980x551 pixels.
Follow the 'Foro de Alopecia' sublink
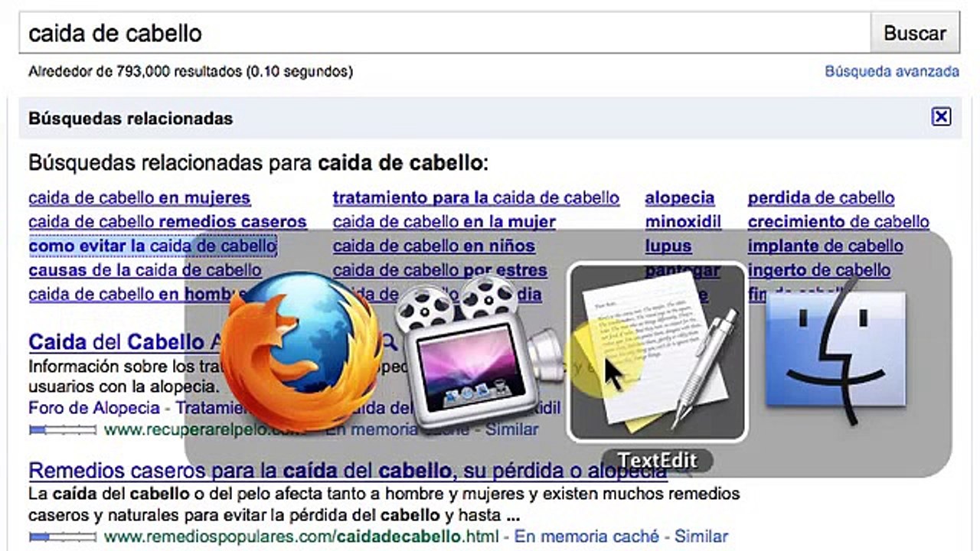(x=94, y=408)
